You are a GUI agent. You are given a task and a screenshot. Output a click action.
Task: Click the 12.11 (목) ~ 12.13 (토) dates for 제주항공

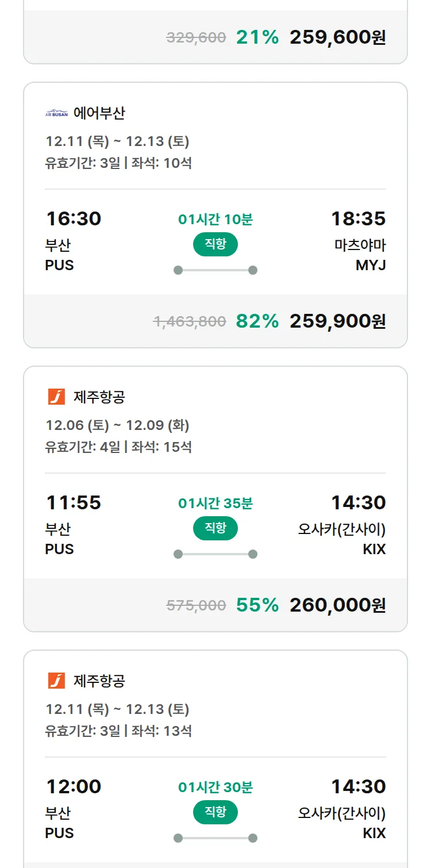tap(117, 709)
